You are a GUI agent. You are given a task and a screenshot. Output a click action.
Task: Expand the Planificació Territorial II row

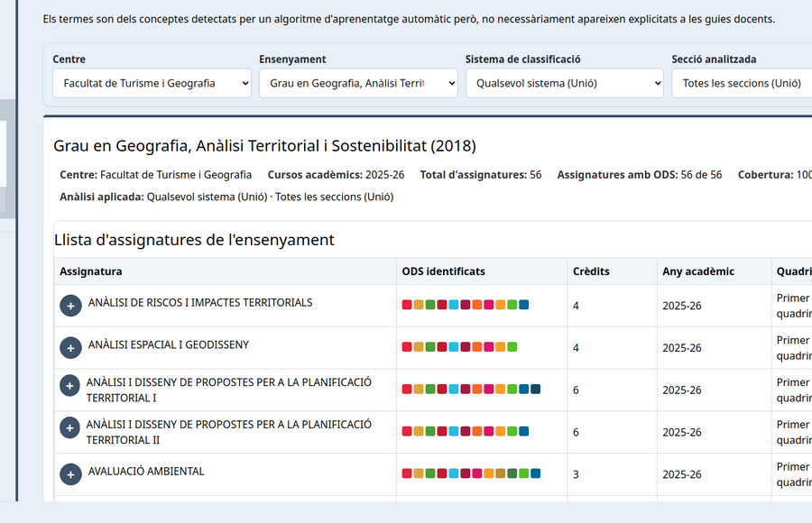point(69,427)
